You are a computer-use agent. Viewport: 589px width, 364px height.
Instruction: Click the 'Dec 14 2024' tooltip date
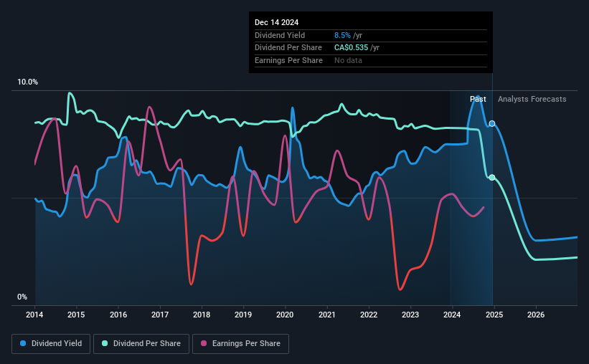tap(276, 22)
